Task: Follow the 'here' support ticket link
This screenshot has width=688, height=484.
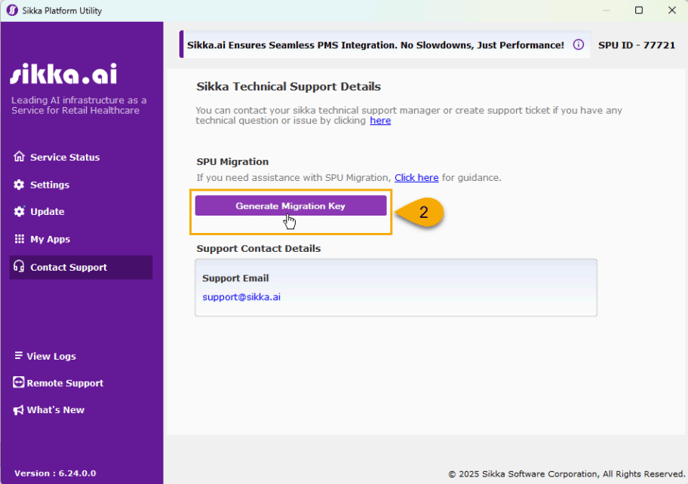Action: (x=380, y=121)
